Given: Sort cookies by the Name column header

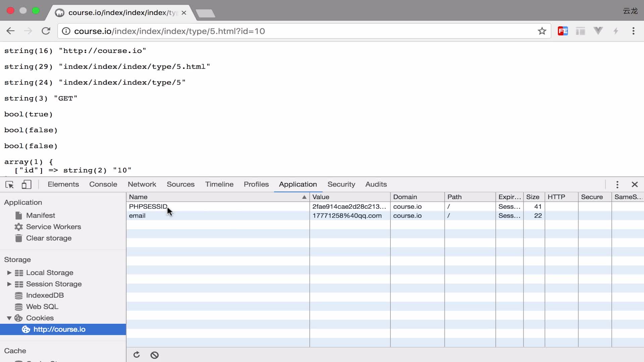Looking at the screenshot, I should pyautogui.click(x=218, y=197).
